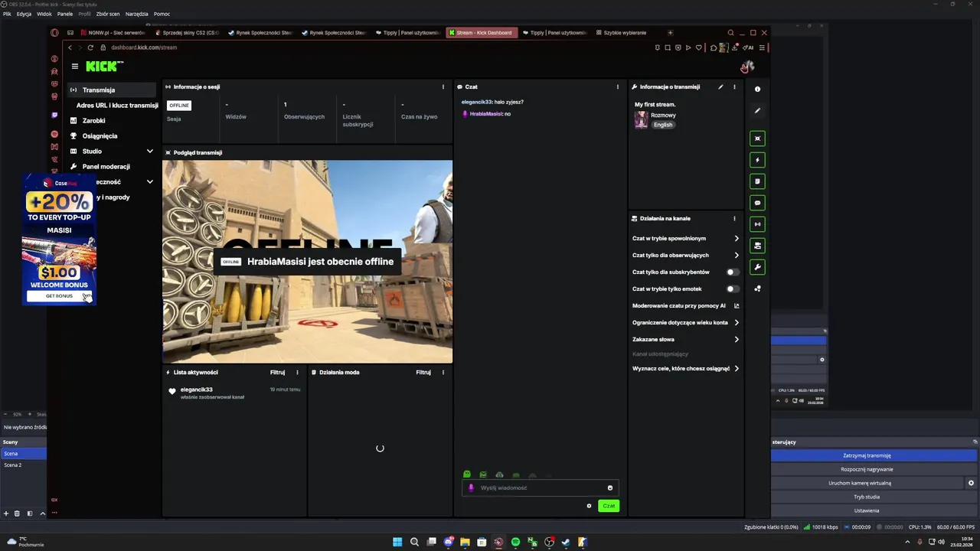Open options menu of Informacje o transmisji
Image resolution: width=980 pixels, height=551 pixels.
(734, 87)
